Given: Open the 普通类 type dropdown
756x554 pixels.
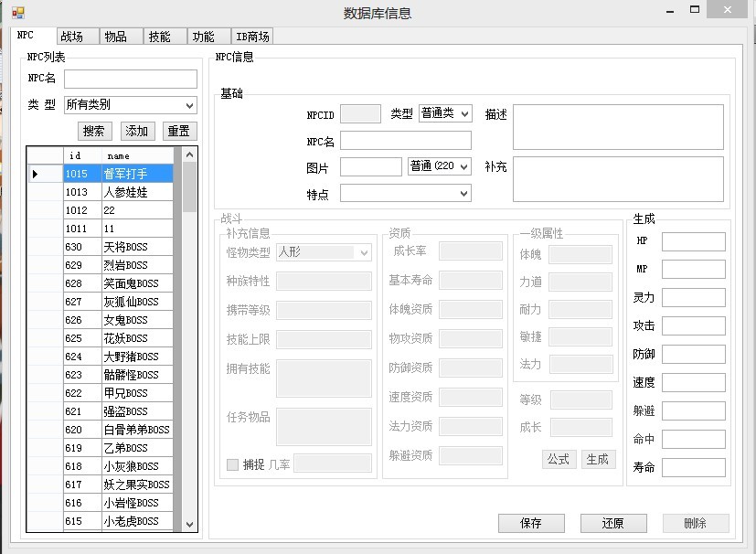Looking at the screenshot, I should (x=445, y=113).
